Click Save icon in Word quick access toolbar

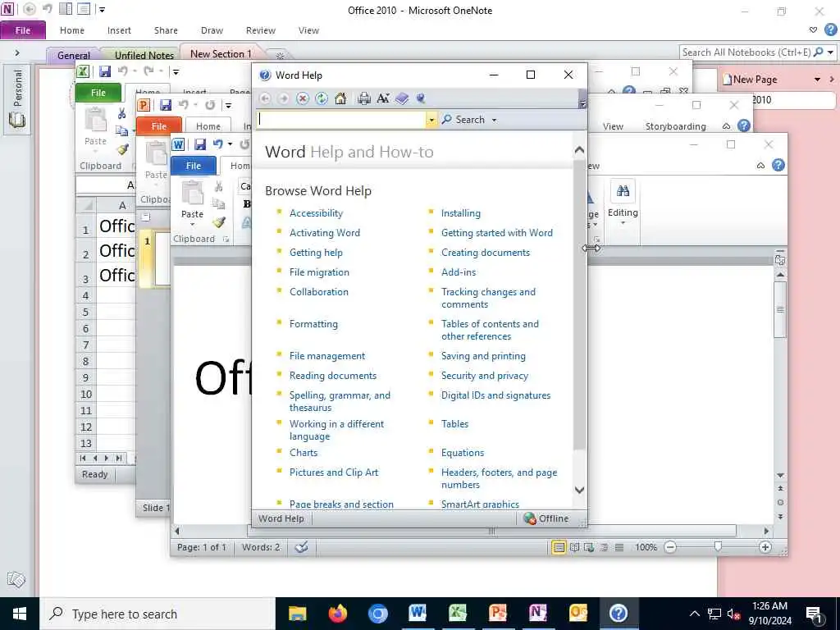[200, 144]
